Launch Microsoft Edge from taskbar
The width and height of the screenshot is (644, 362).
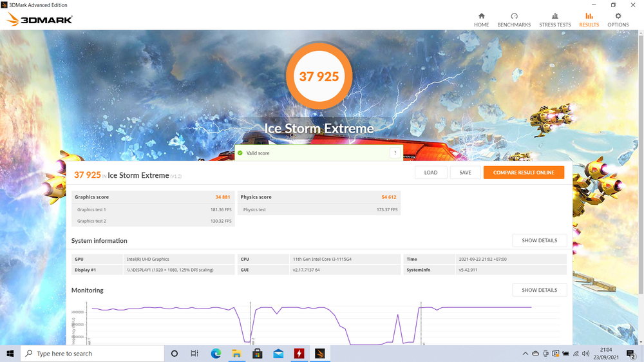click(216, 354)
